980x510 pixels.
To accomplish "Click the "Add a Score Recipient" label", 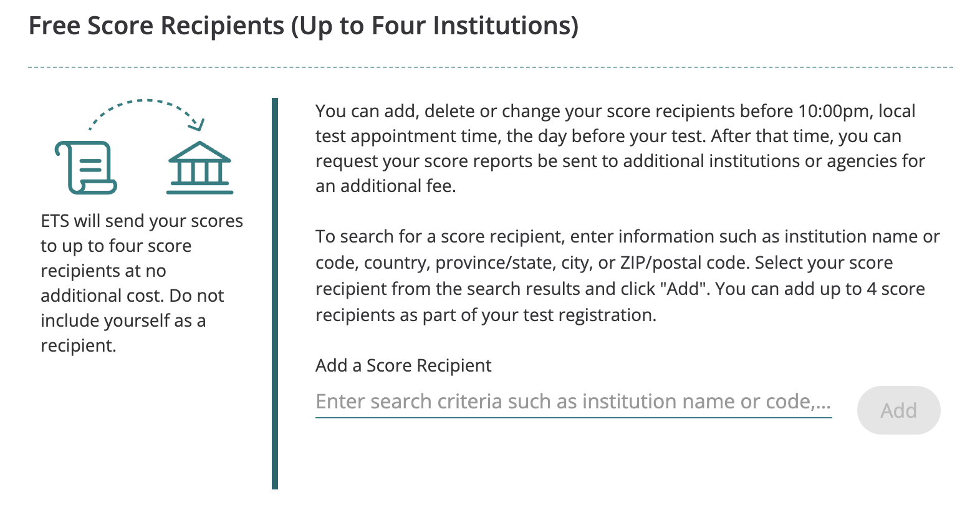I will [x=403, y=365].
